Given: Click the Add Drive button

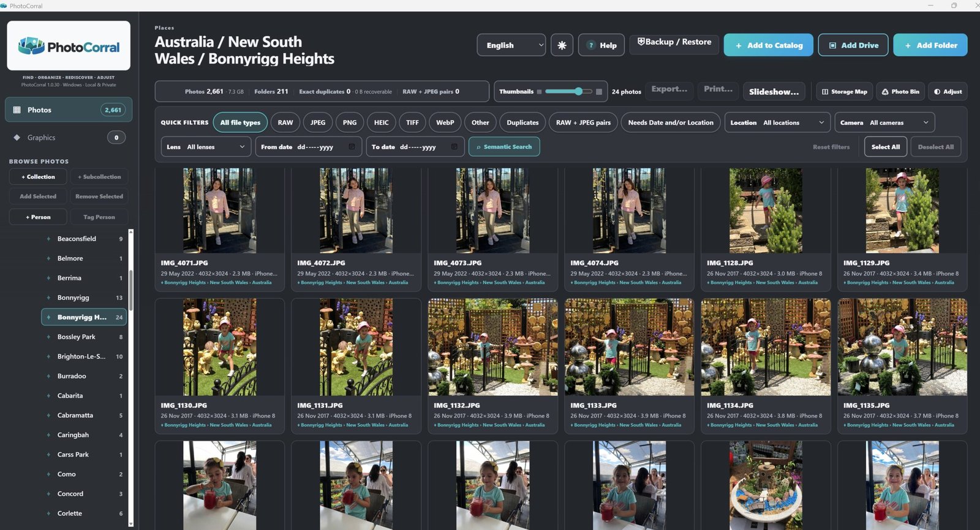Looking at the screenshot, I should coord(853,45).
